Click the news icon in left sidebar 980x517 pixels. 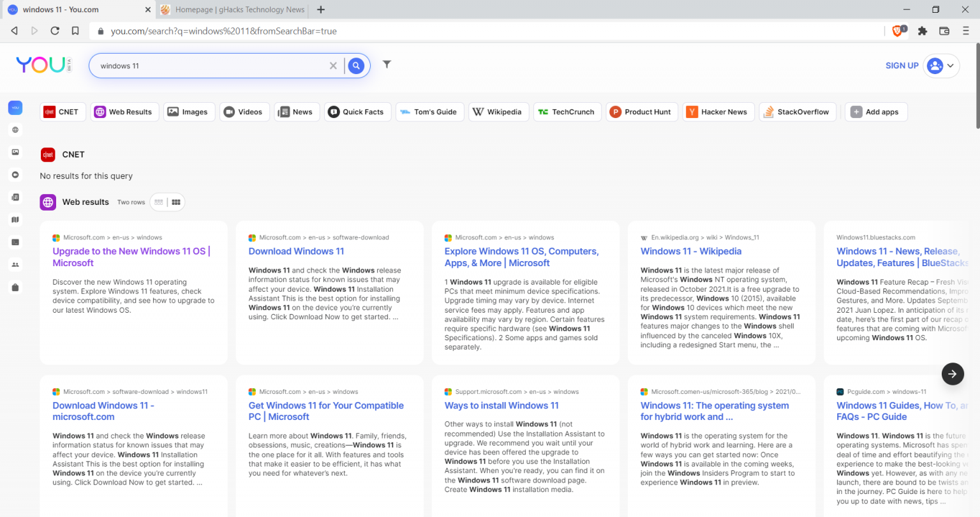point(15,197)
